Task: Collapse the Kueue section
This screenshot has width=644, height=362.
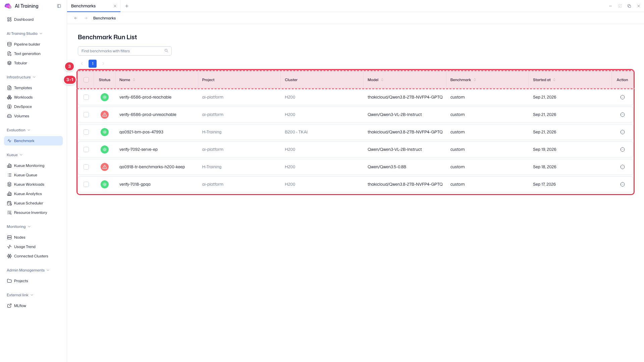Action: (x=15, y=155)
